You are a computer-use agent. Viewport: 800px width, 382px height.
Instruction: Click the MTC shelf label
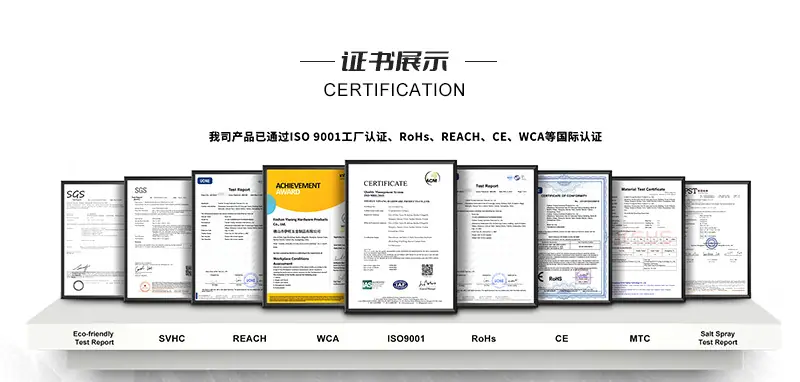pyautogui.click(x=640, y=339)
